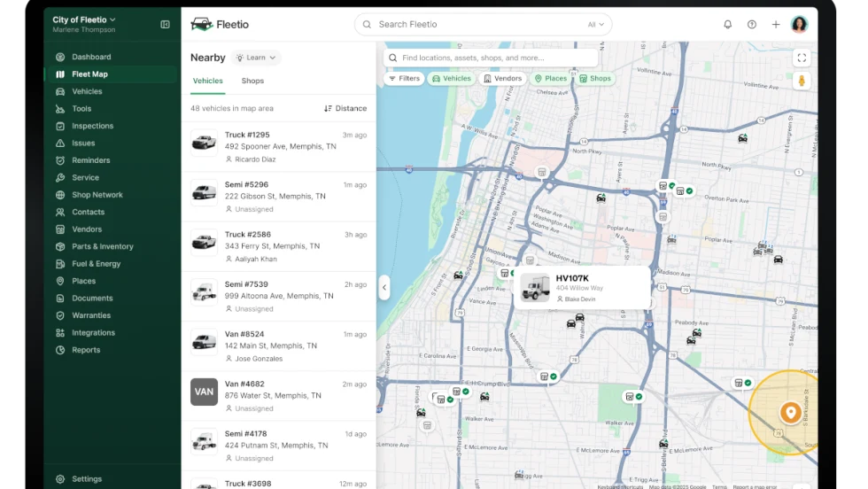Image resolution: width=868 pixels, height=489 pixels.
Task: Click the Contacts people icon
Action: 60,212
